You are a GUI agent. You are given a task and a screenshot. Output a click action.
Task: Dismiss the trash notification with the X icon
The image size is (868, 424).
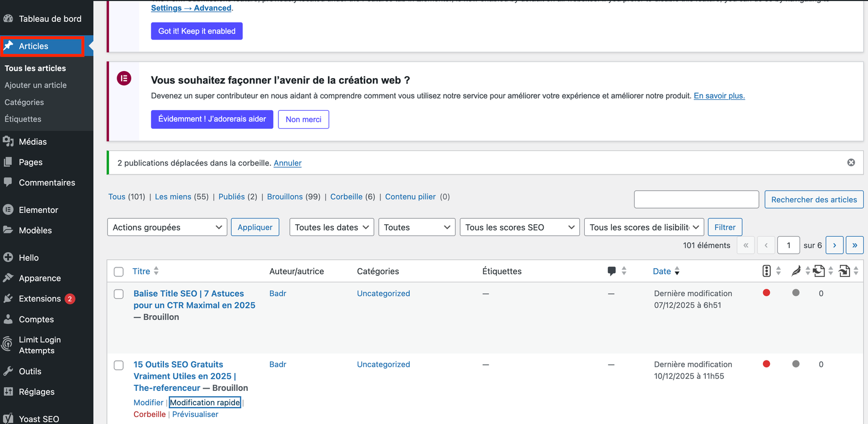(851, 162)
